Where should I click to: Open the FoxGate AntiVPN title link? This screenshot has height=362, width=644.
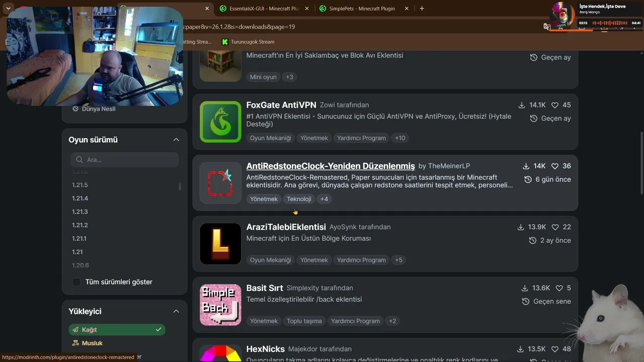pos(281,105)
